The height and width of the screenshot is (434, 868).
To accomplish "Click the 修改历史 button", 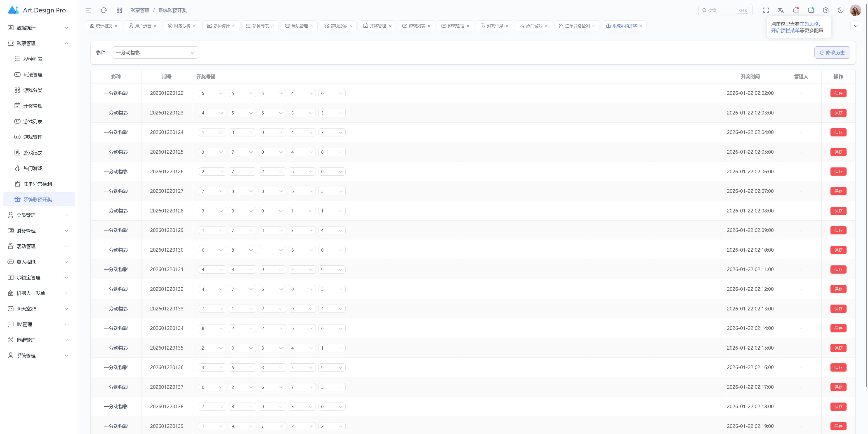I will pyautogui.click(x=832, y=52).
